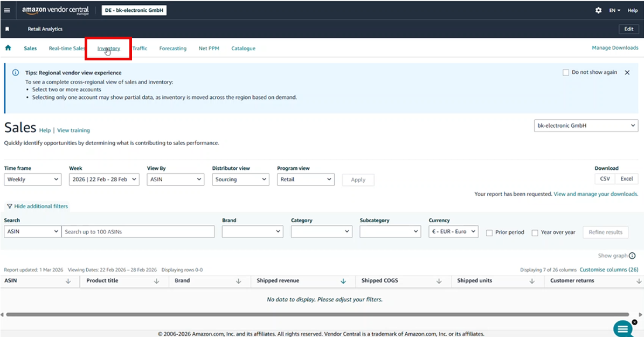Download the report as CSV

pos(605,179)
